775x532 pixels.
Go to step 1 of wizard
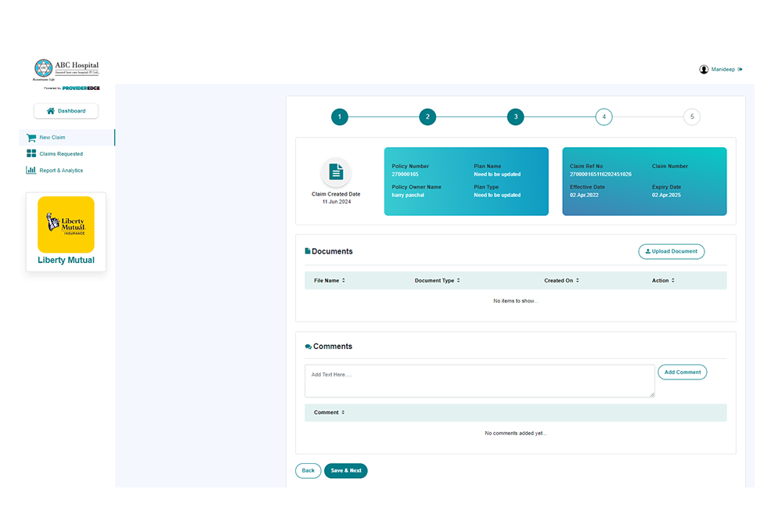click(339, 117)
